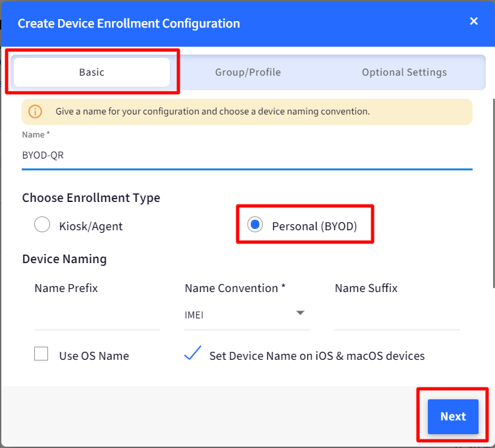Enable the Use OS Name checkbox
This screenshot has width=495, height=448.
41,354
